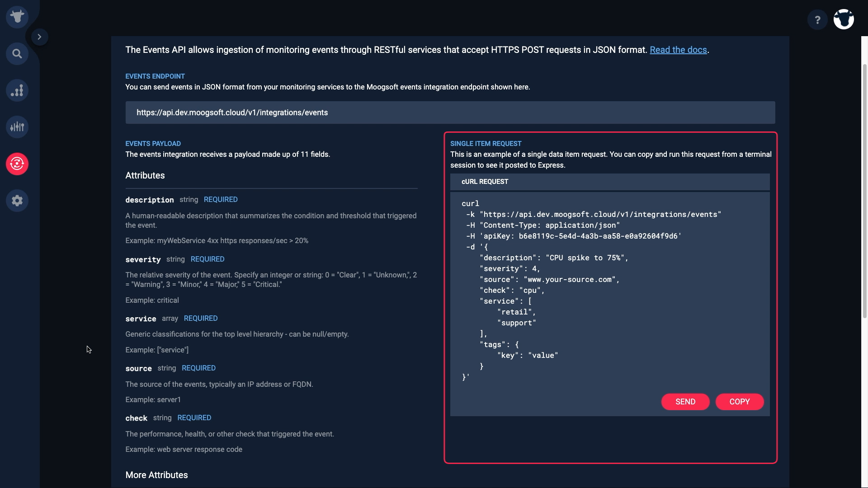Click REQUIRED label beside description
This screenshot has width=868, height=488.
(221, 200)
